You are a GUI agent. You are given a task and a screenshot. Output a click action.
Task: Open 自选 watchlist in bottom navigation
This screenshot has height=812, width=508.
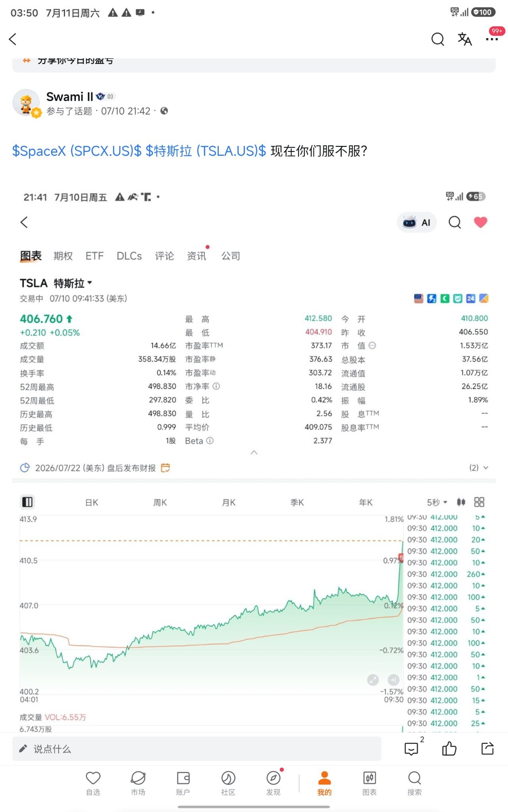point(93,783)
